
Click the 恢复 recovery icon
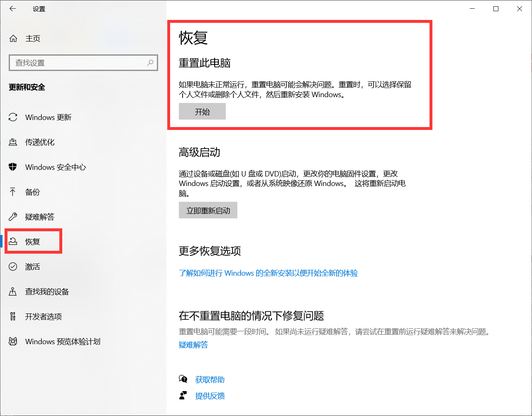pyautogui.click(x=13, y=242)
